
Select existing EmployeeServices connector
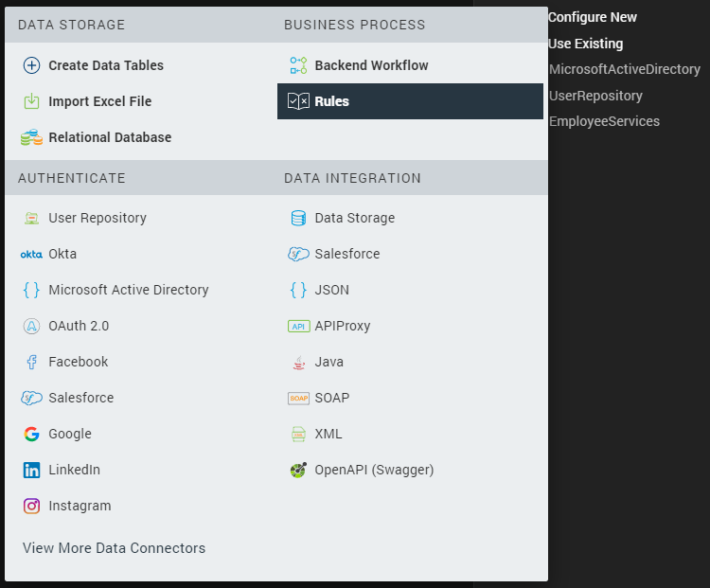(604, 121)
